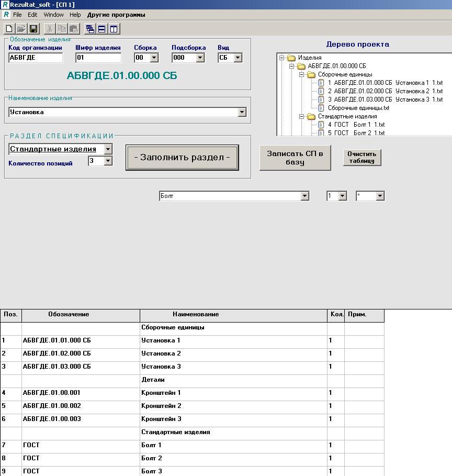
Task: Click the large АБВГДЕ.01.00.000 СБ designation label
Action: click(122, 75)
